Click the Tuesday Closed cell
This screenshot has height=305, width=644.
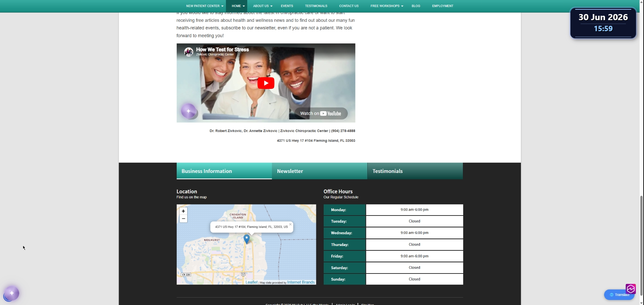415,221
